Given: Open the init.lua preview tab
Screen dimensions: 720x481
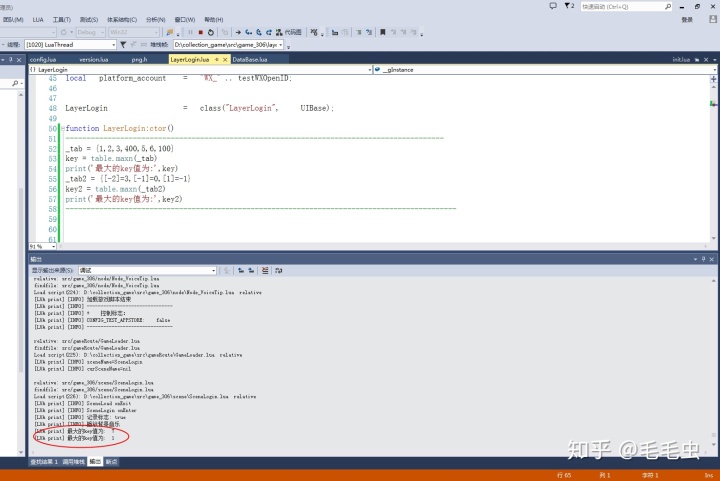Looking at the screenshot, I should [681, 60].
